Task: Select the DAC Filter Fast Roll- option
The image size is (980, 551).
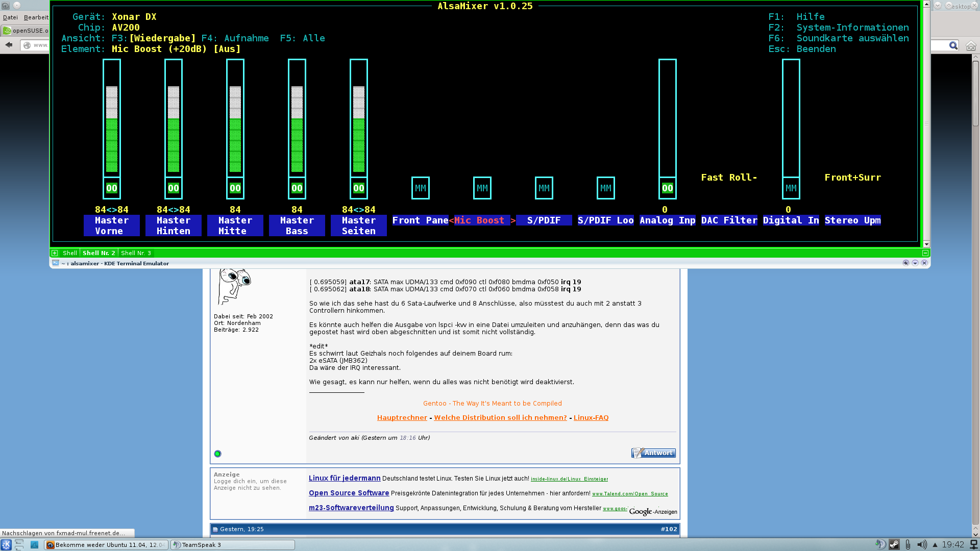Action: (x=728, y=178)
